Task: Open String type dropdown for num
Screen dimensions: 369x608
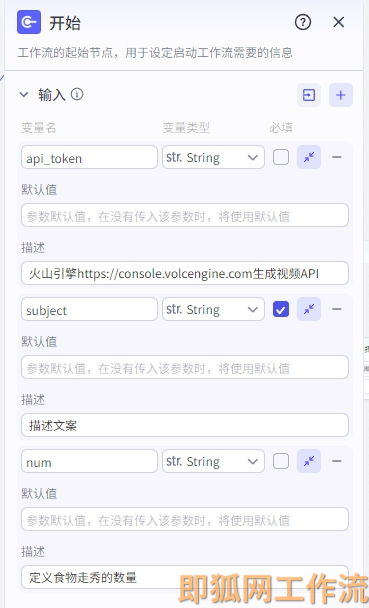Action: tap(213, 461)
